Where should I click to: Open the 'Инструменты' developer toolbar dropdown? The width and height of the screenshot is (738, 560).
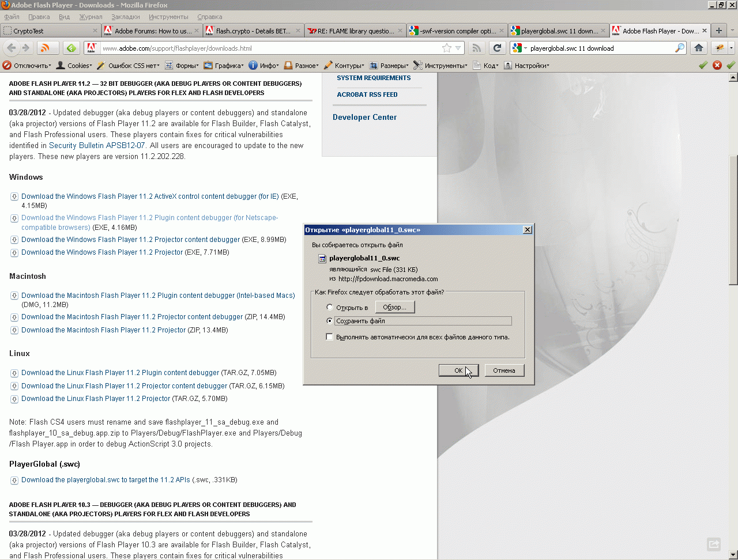click(x=441, y=66)
